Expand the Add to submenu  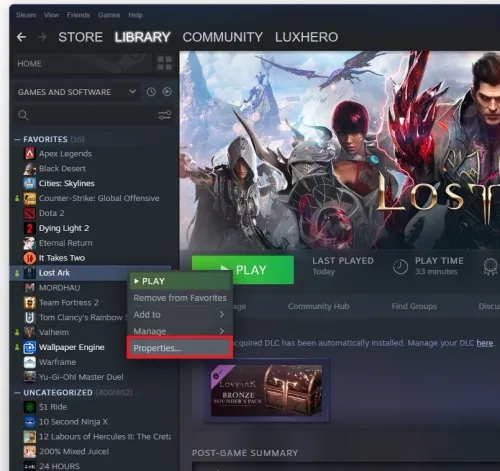tap(180, 315)
